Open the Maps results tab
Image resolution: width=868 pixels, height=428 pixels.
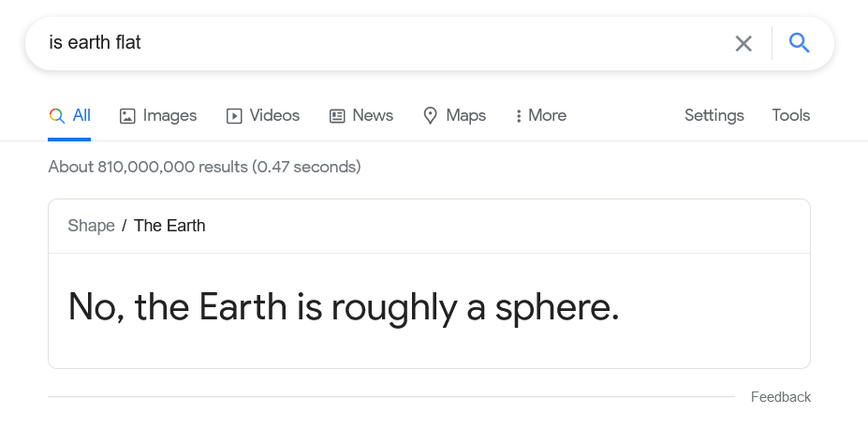click(454, 115)
